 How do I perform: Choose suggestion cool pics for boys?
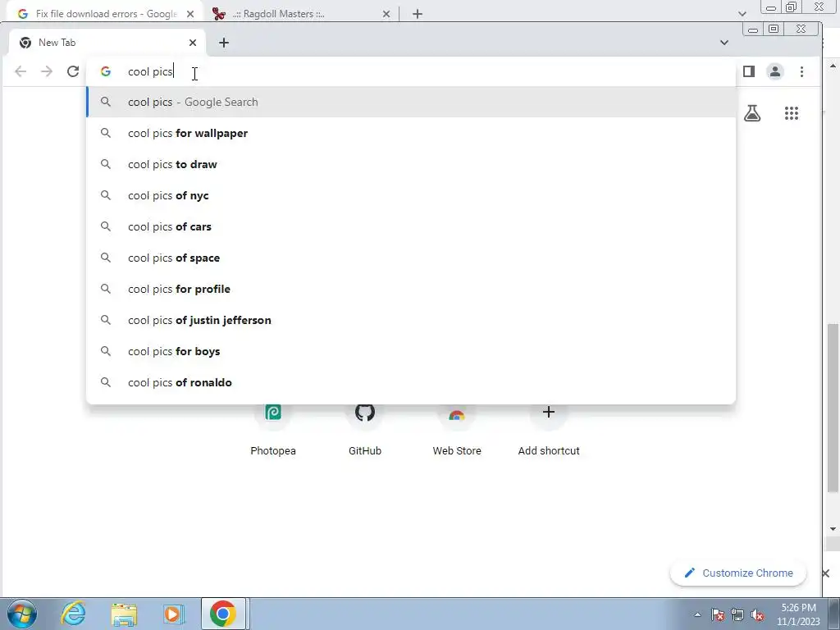(x=411, y=351)
